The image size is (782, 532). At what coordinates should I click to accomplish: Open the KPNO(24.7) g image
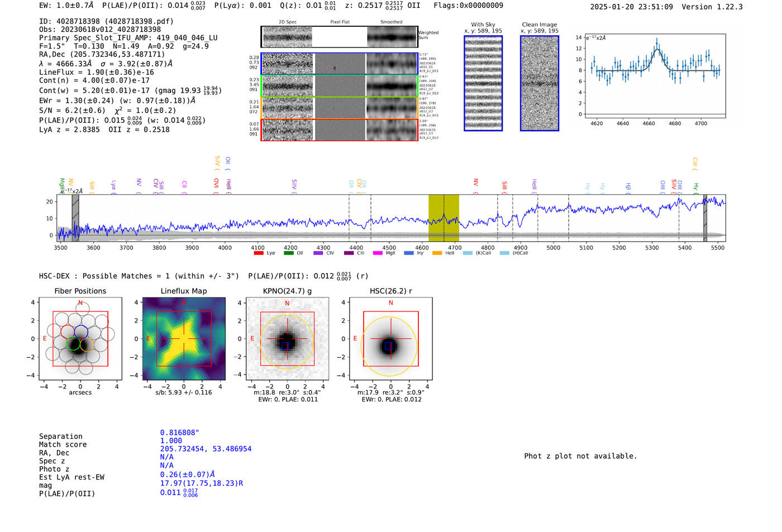point(287,339)
